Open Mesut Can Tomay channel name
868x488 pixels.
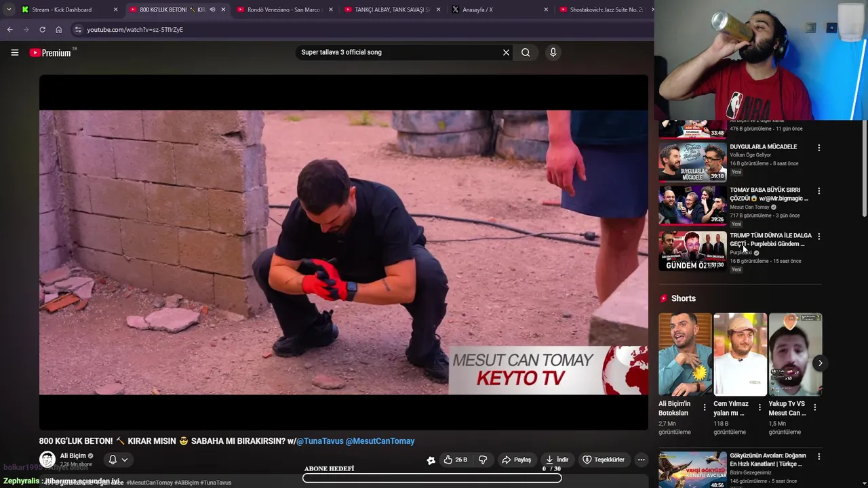point(749,207)
